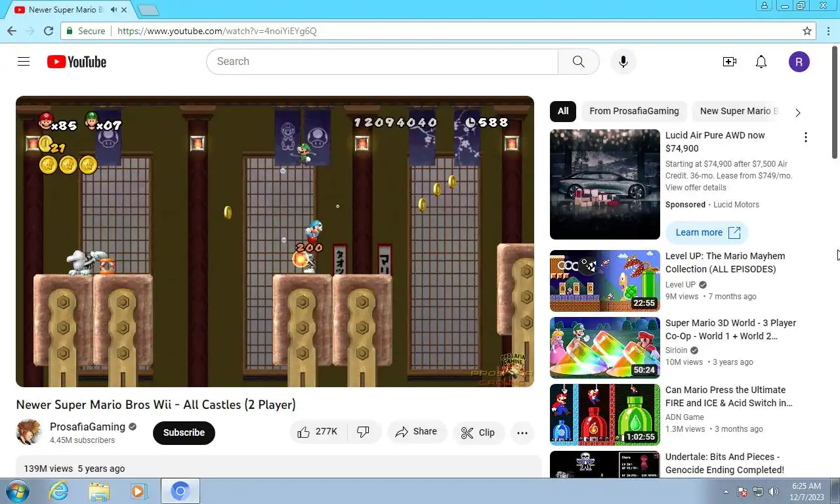Viewport: 840px width, 504px height.
Task: Open a new browser tab
Action: (x=148, y=10)
